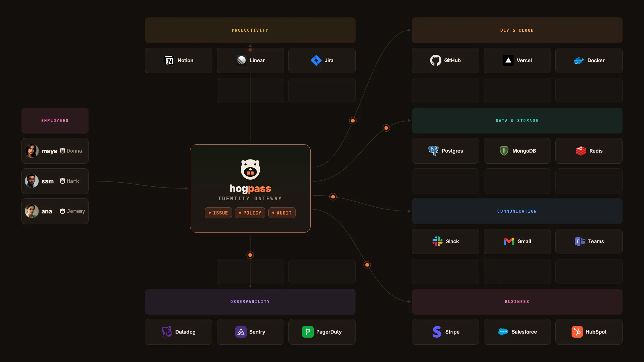Viewport: 644px width, 362px height.
Task: Click the name "maya"
Action: pos(49,151)
